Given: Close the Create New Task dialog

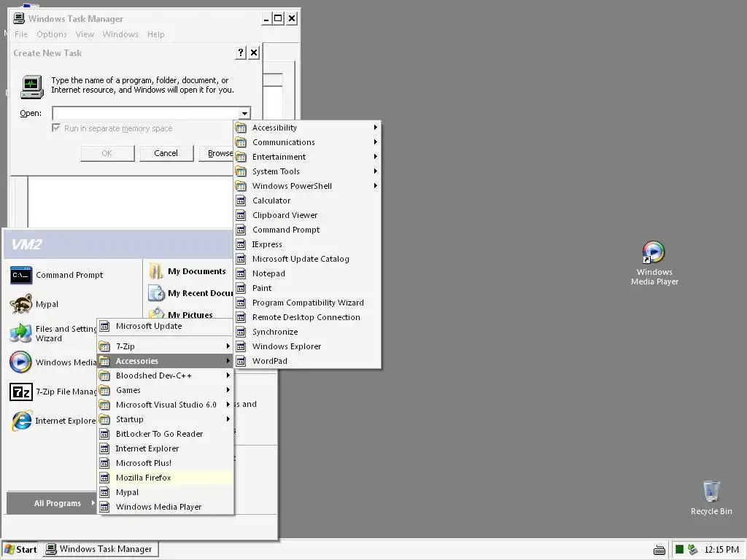Looking at the screenshot, I should pos(254,52).
